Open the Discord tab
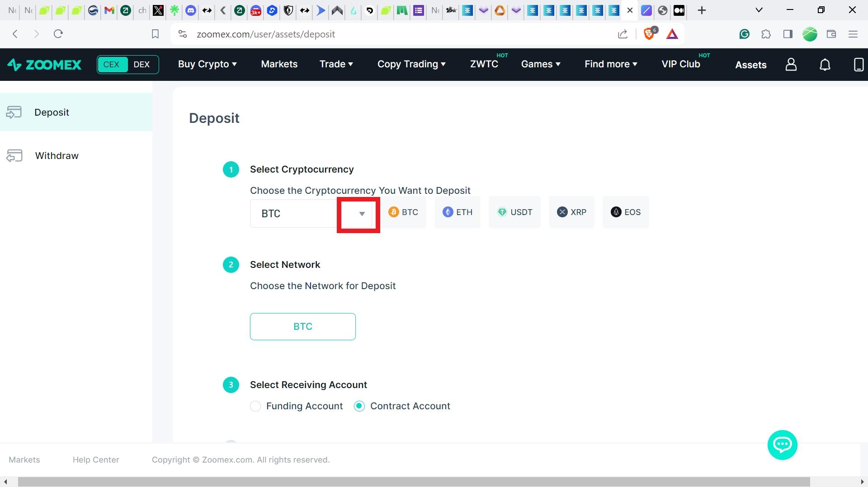 point(191,10)
